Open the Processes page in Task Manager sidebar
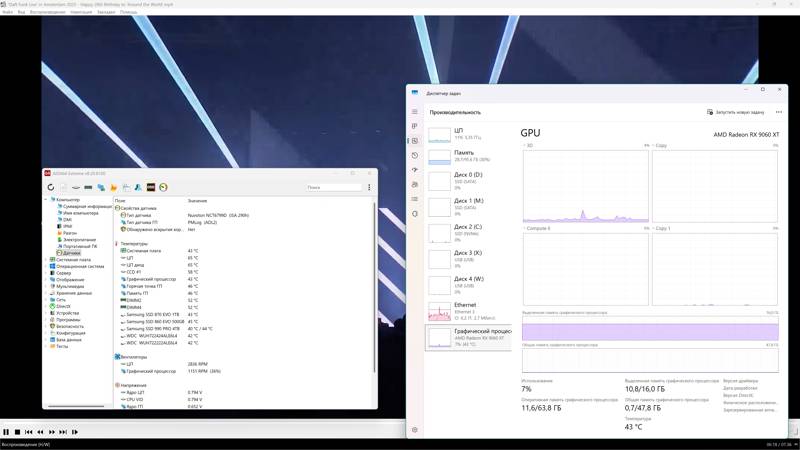The width and height of the screenshot is (800, 450). coord(415,126)
